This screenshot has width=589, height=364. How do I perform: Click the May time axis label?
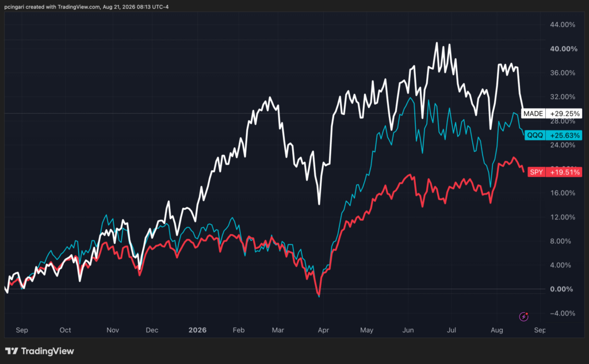[366, 330]
